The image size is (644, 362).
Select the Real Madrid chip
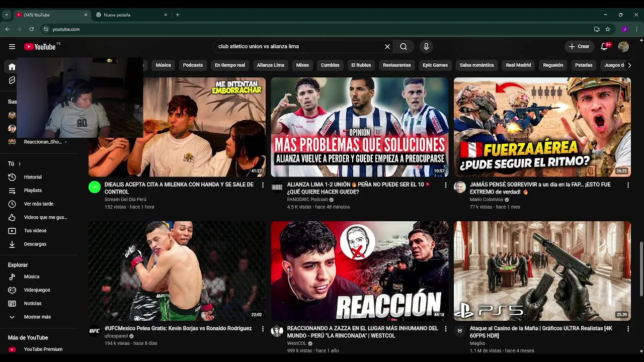tap(518, 65)
